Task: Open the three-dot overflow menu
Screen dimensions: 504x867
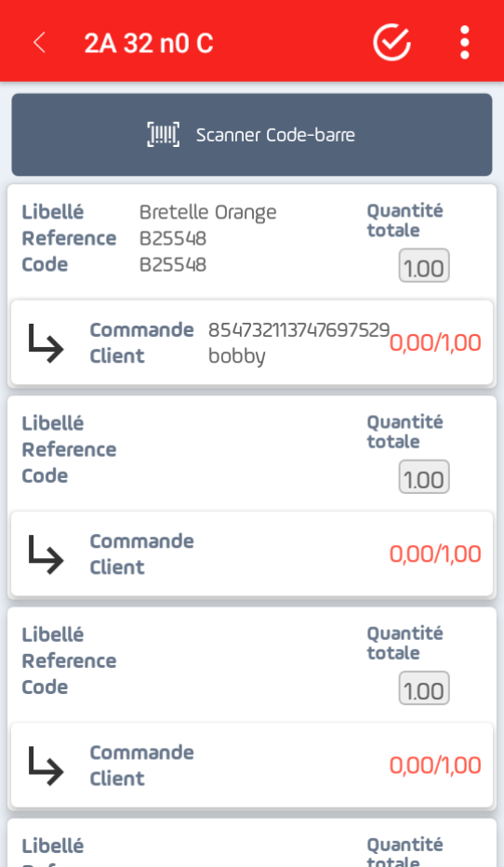Action: pos(465,42)
